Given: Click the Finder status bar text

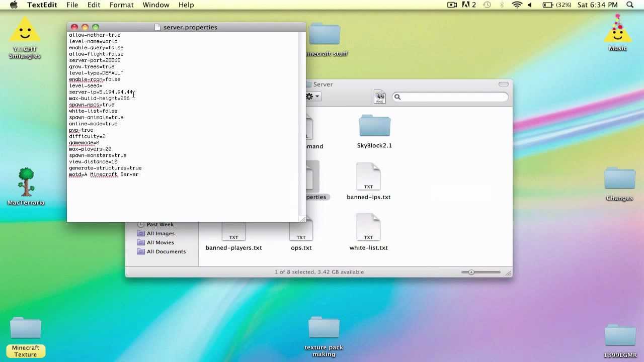Looking at the screenshot, I should [x=319, y=272].
